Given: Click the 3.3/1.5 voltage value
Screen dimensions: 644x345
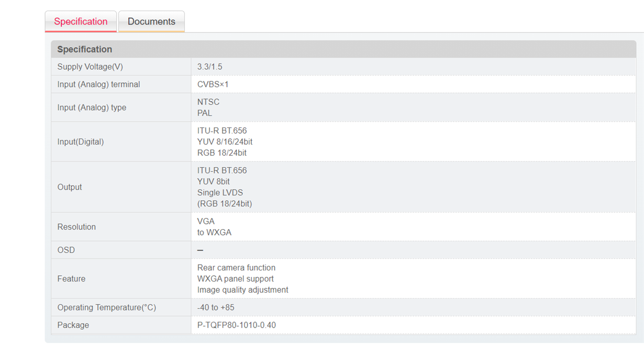Looking at the screenshot, I should tap(210, 67).
